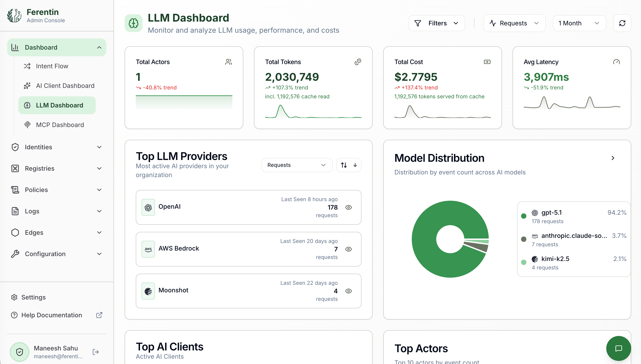Expand the Identities section in sidebar
641x364 pixels.
(x=38, y=147)
